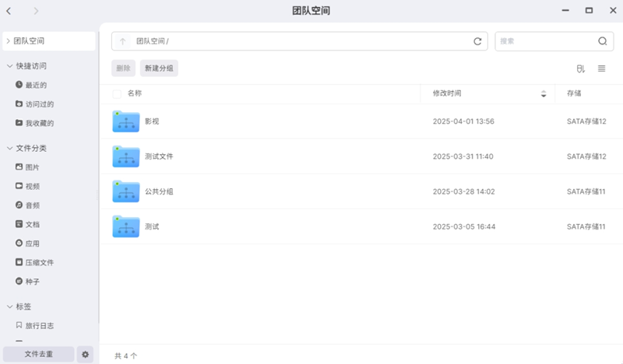Show 图片 file category
The height and width of the screenshot is (364, 623).
click(x=27, y=167)
